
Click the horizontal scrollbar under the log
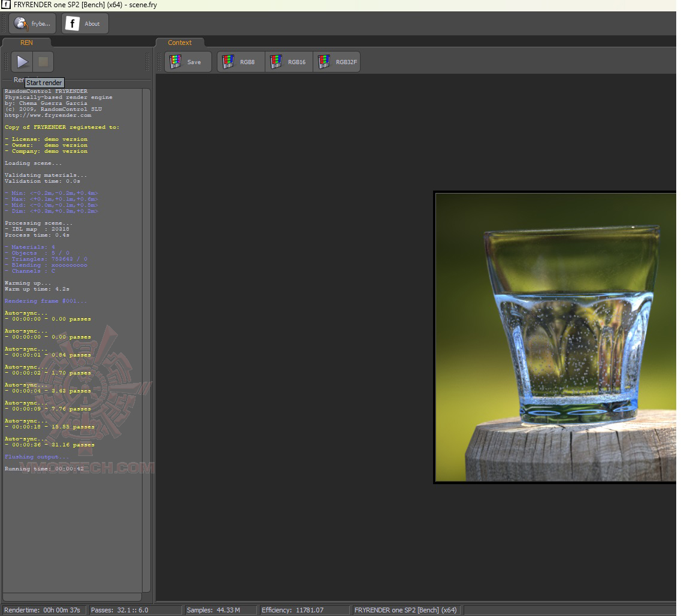click(x=72, y=597)
